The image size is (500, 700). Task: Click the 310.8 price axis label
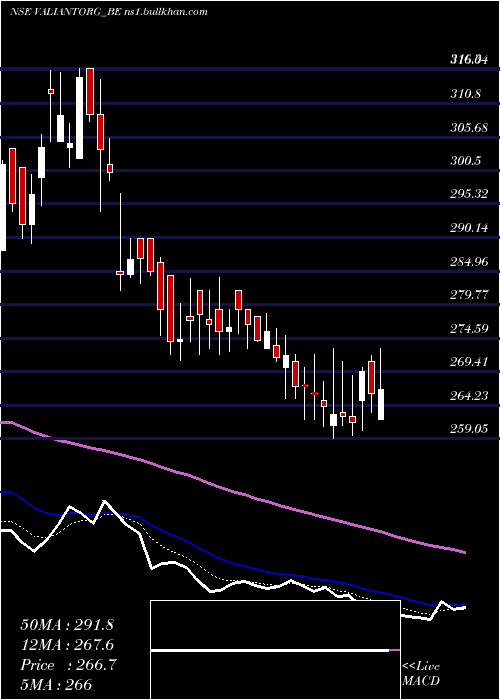465,94
